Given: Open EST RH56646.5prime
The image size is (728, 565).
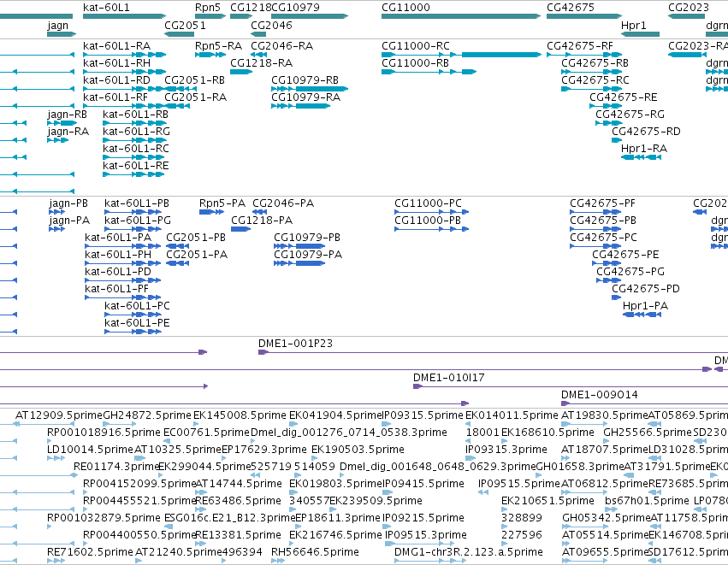Looking at the screenshot, I should 315,552.
